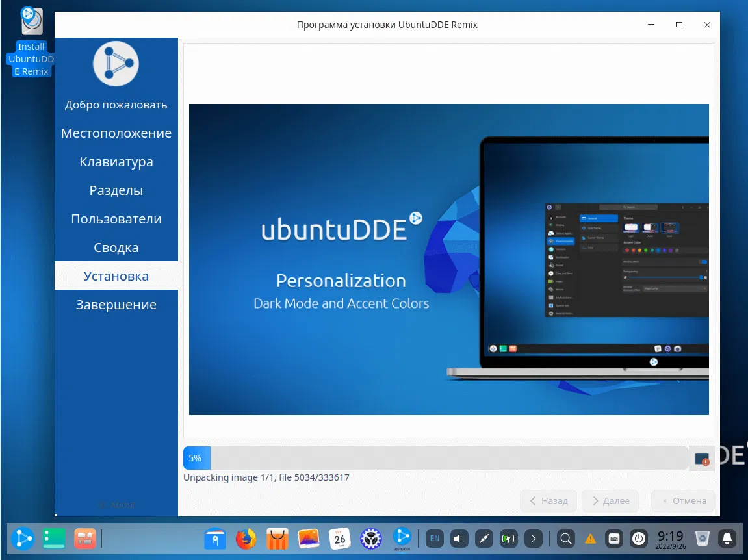Click the ubuntuDDE Personalization slideshow image
The width and height of the screenshot is (748, 560).
[x=449, y=259]
